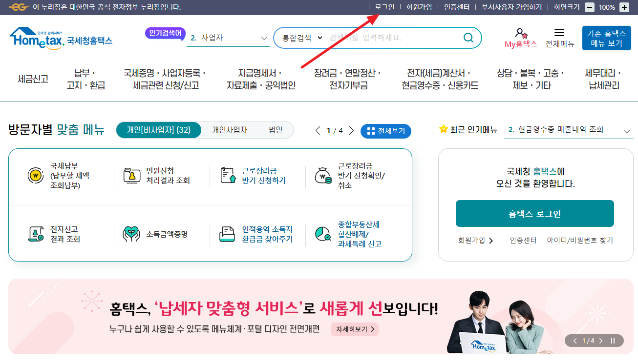Click the Hometax logo
The width and height of the screenshot is (638, 364).
(61, 38)
